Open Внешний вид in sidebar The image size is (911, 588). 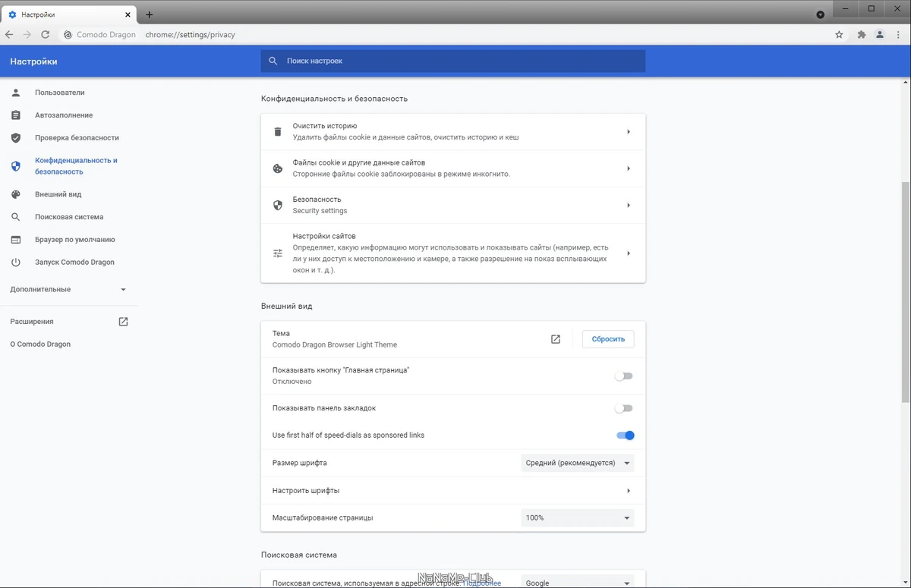[58, 194]
